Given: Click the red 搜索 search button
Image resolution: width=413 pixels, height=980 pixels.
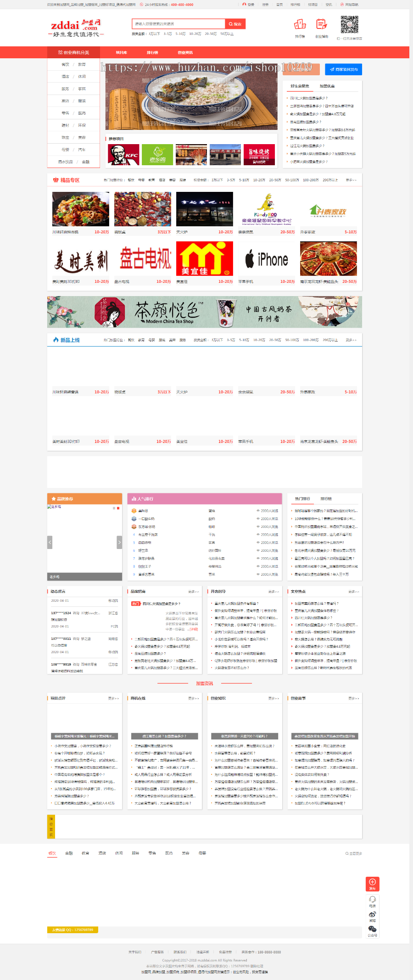Looking at the screenshot, I should coord(235,24).
